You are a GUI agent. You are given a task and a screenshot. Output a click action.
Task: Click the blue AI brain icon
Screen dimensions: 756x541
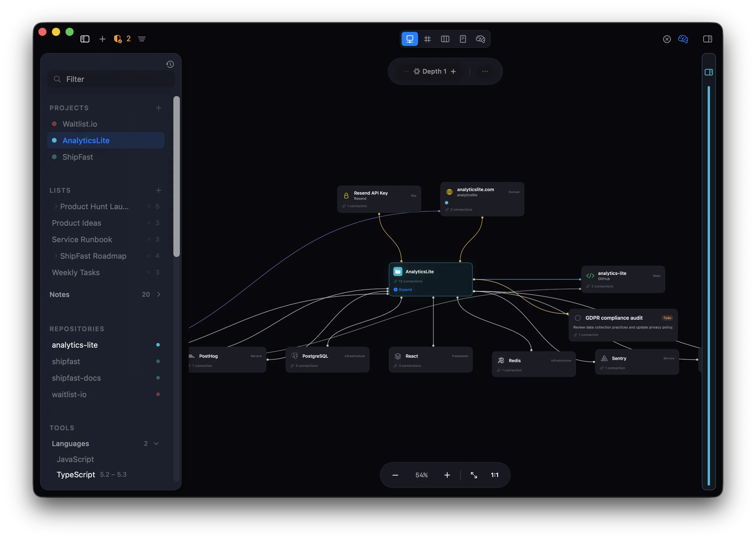click(683, 39)
